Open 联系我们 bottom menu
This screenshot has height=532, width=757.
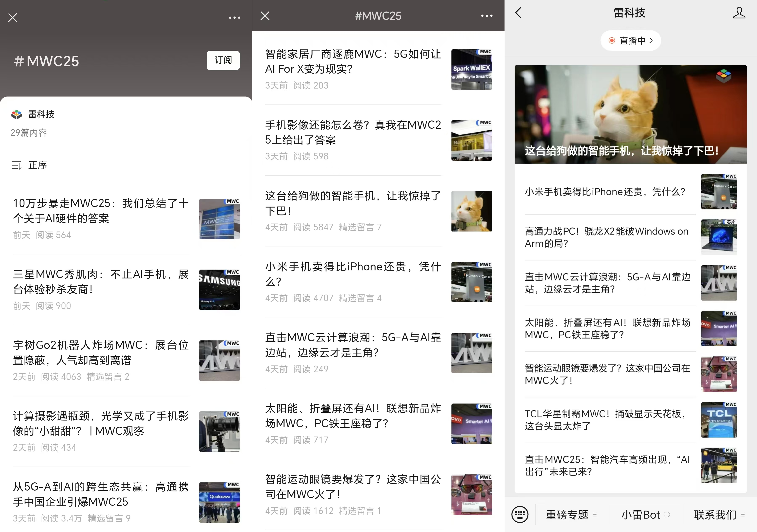[719, 514]
